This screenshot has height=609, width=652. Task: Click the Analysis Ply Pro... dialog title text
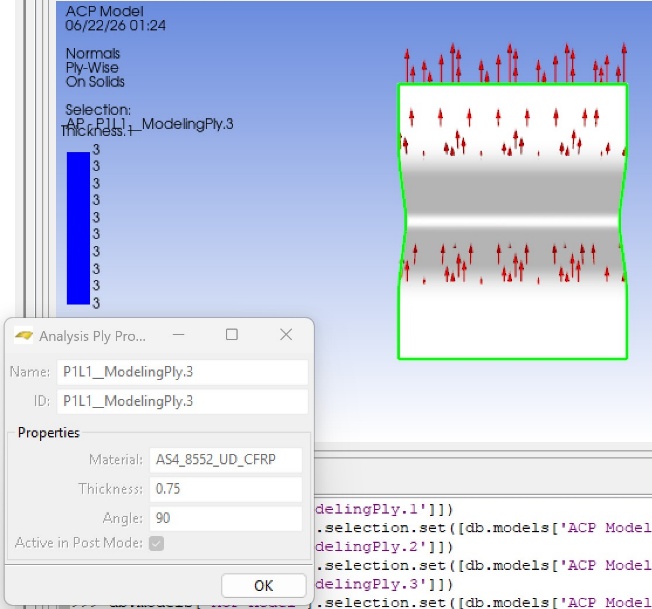(92, 336)
